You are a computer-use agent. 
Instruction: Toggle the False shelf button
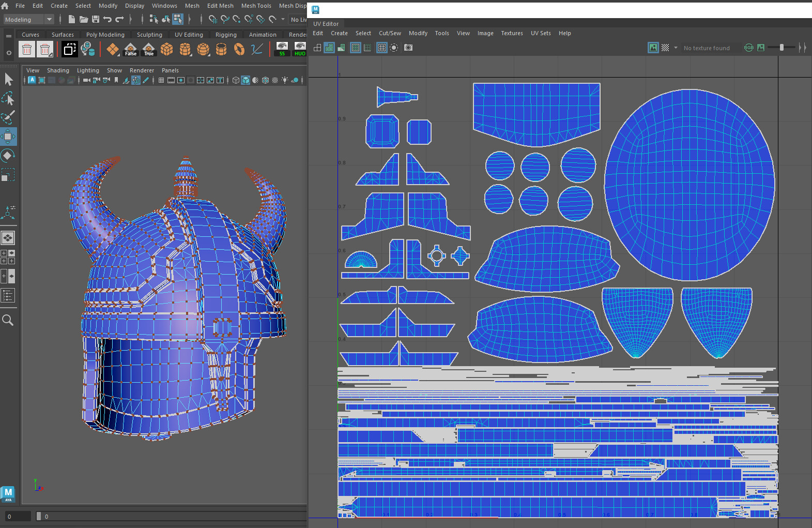pos(131,49)
